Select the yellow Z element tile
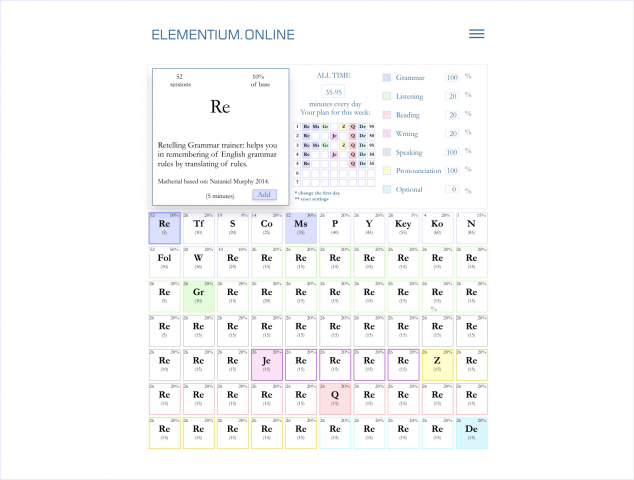Image resolution: width=634 pixels, height=480 pixels. coord(437,365)
